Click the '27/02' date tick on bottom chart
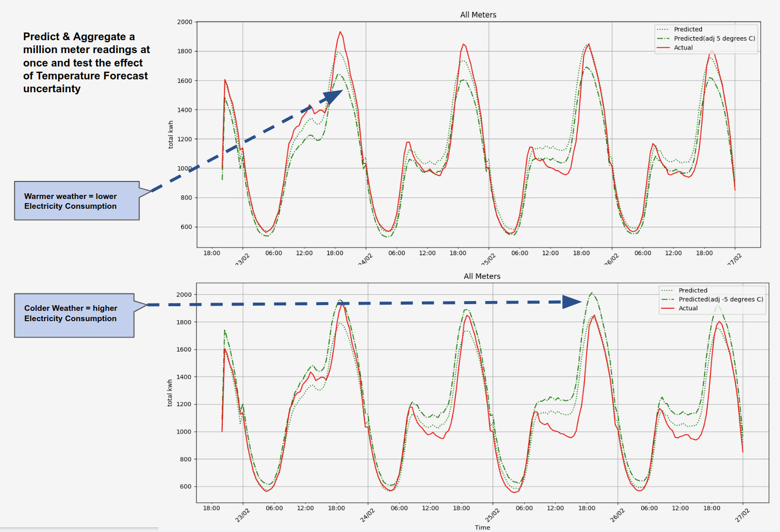The image size is (780, 532). (x=742, y=515)
